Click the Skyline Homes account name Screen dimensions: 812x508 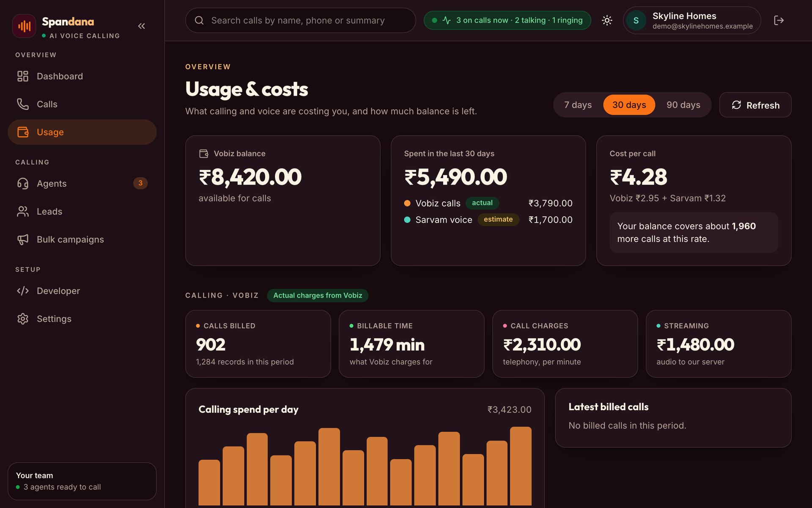pos(684,16)
